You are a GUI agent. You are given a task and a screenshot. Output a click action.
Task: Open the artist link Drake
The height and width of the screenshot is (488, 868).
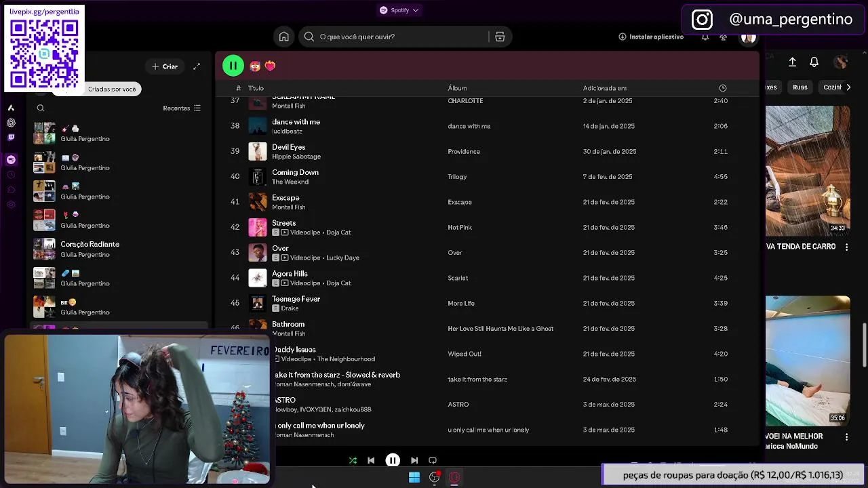point(290,308)
